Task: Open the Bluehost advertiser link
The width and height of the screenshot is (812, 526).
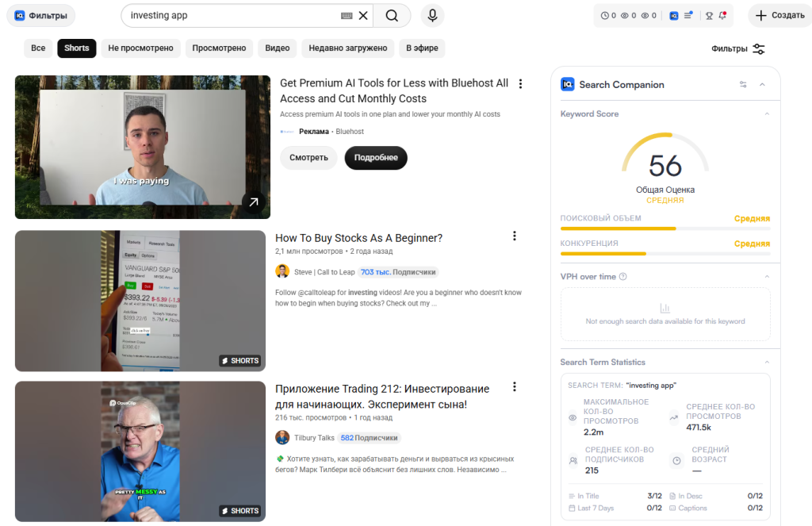Action: coord(350,132)
